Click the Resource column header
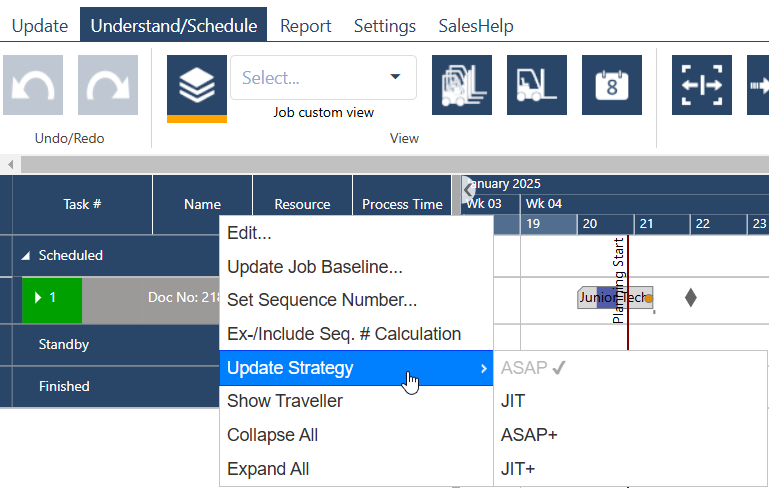 click(x=302, y=204)
